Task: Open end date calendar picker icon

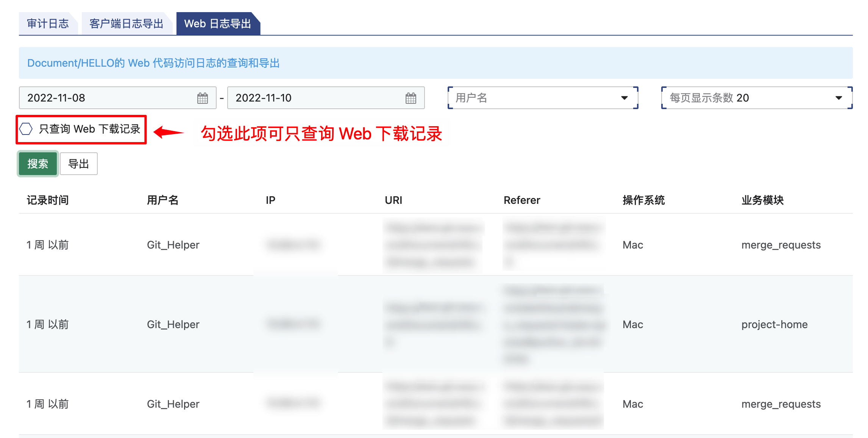Action: click(411, 98)
